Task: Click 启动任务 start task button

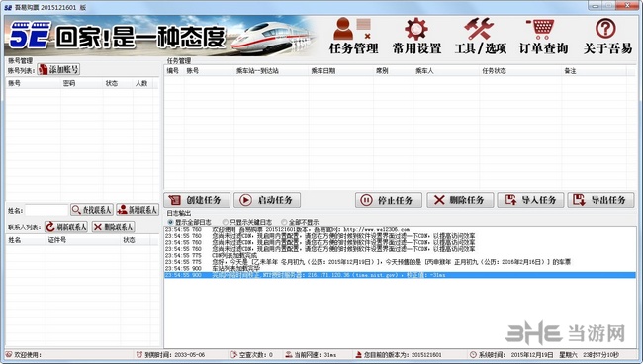Action: [x=267, y=200]
